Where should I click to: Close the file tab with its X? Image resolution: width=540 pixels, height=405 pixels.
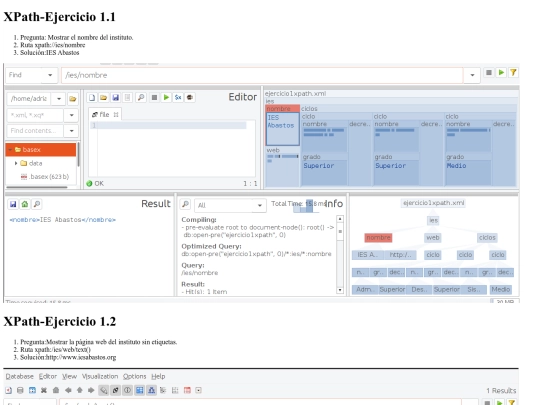pos(116,115)
